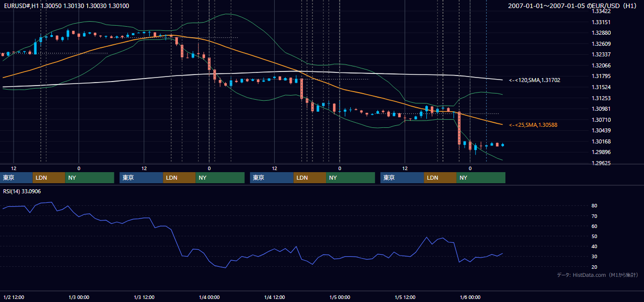
Task: Click the データ: HistData.com source credit
Action: (x=598, y=275)
